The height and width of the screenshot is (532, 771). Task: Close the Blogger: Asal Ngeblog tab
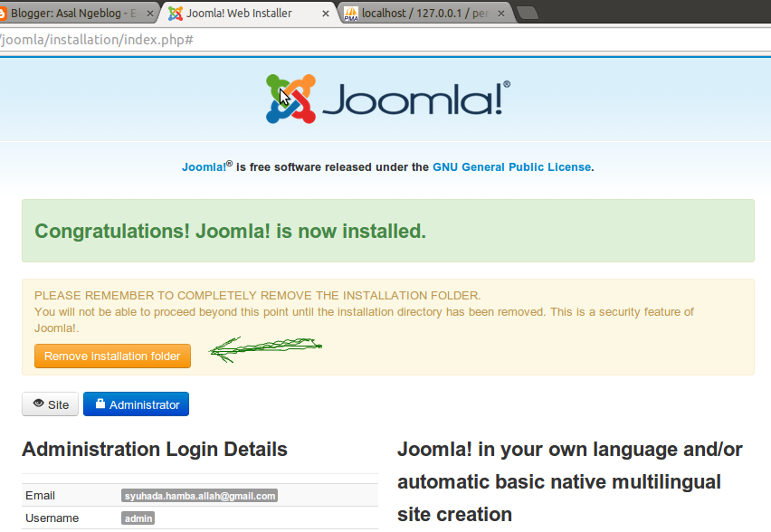tap(150, 14)
